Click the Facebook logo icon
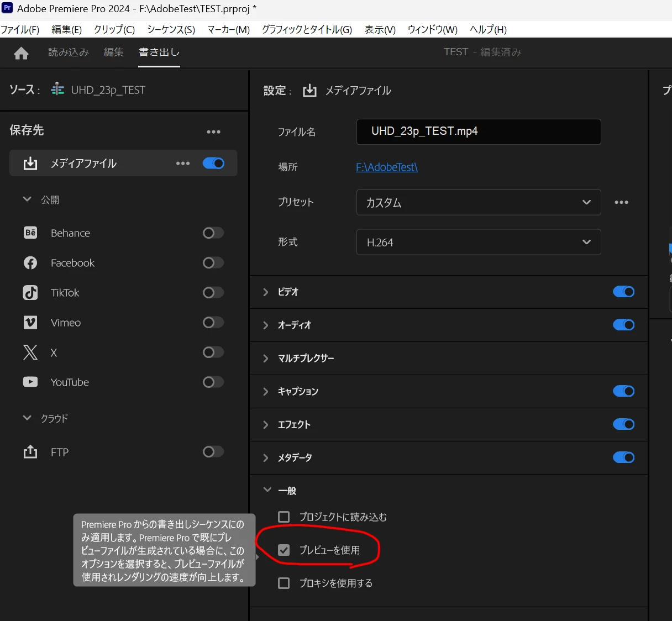Screen dimensions: 672x621 coord(30,262)
